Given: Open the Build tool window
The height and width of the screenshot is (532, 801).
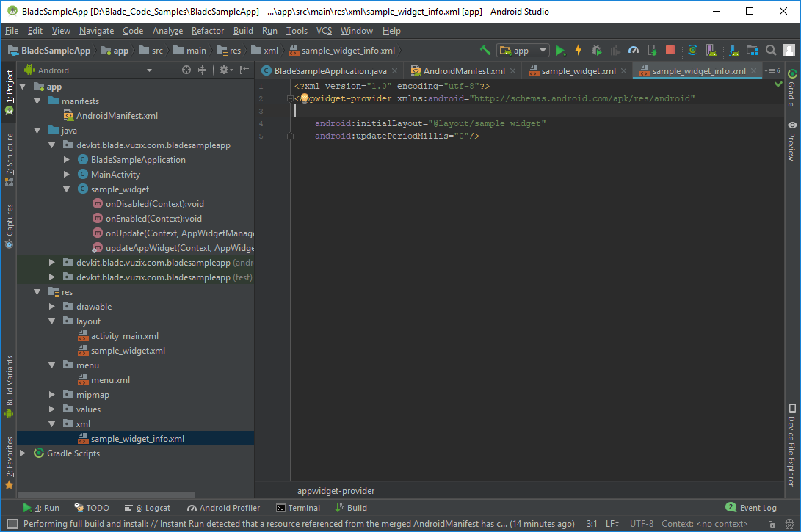Looking at the screenshot, I should [x=352, y=508].
